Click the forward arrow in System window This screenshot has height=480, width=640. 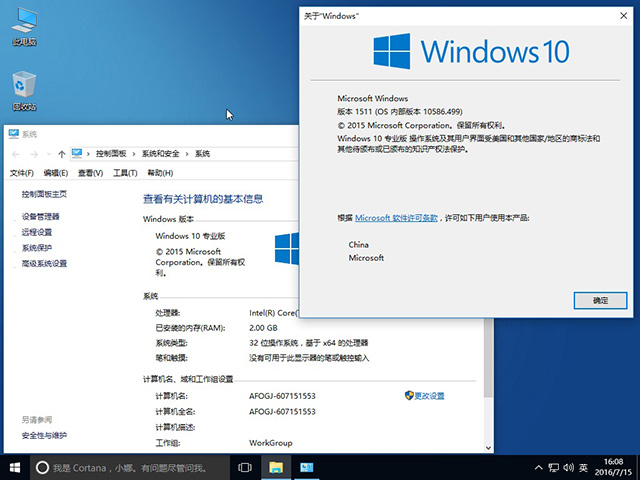pyautogui.click(x=34, y=154)
